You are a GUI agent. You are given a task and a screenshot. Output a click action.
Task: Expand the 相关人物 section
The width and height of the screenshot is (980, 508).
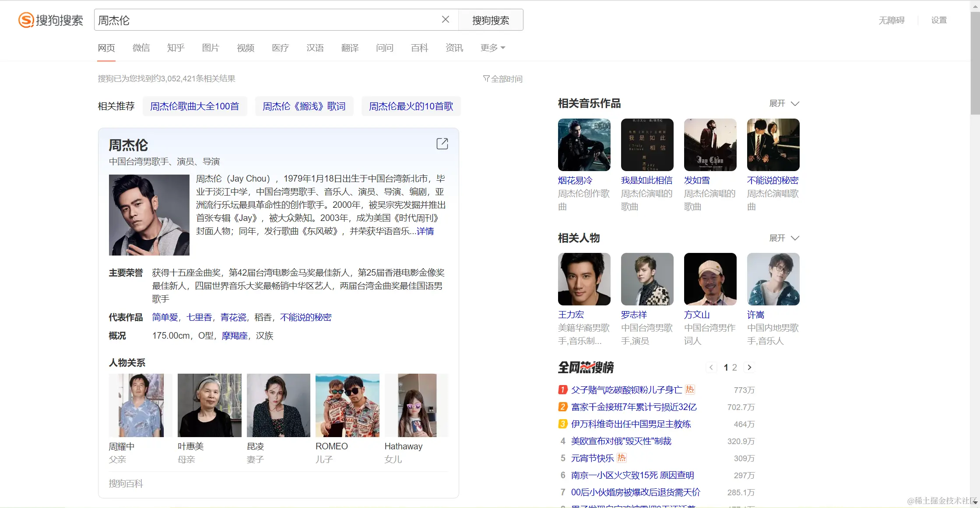(x=784, y=238)
